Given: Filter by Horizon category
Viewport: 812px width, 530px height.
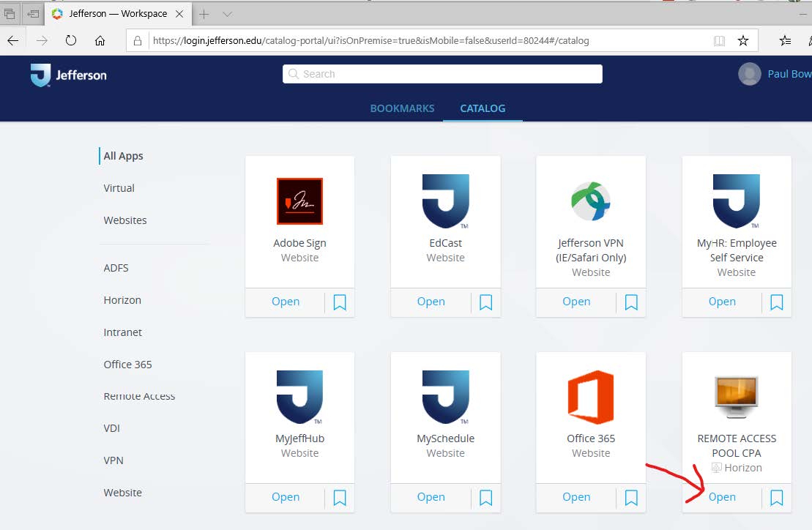Looking at the screenshot, I should pyautogui.click(x=122, y=299).
